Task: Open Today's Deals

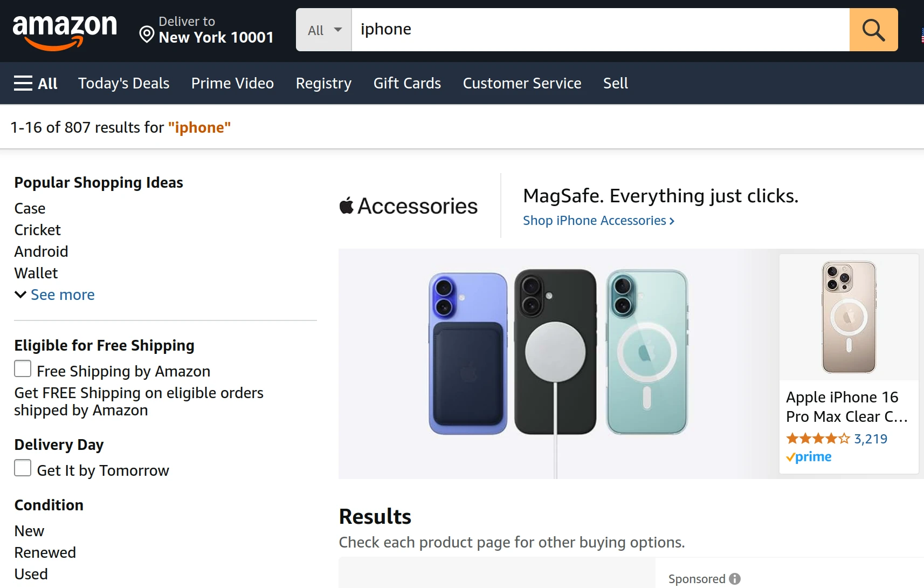Action: point(124,83)
